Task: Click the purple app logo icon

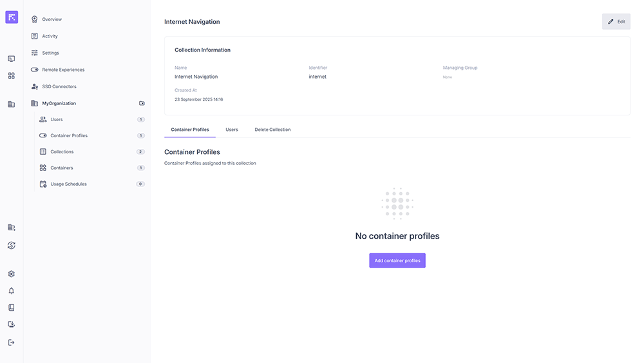Action: click(x=12, y=17)
